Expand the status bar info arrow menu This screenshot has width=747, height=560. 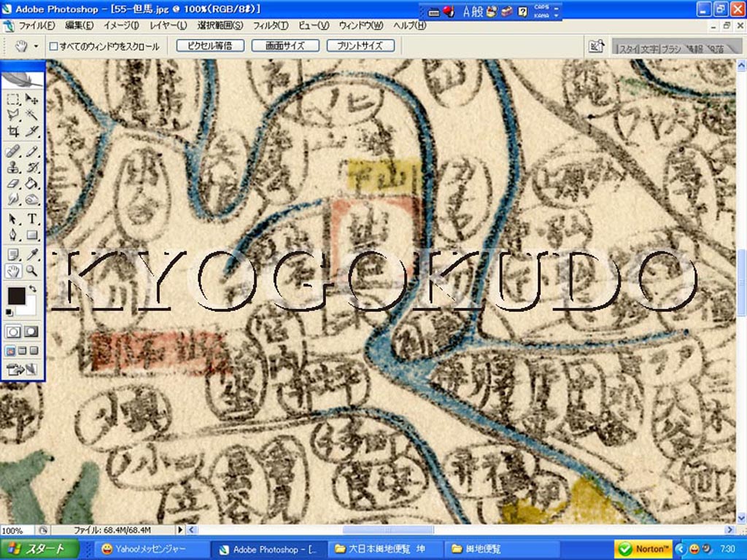click(180, 529)
